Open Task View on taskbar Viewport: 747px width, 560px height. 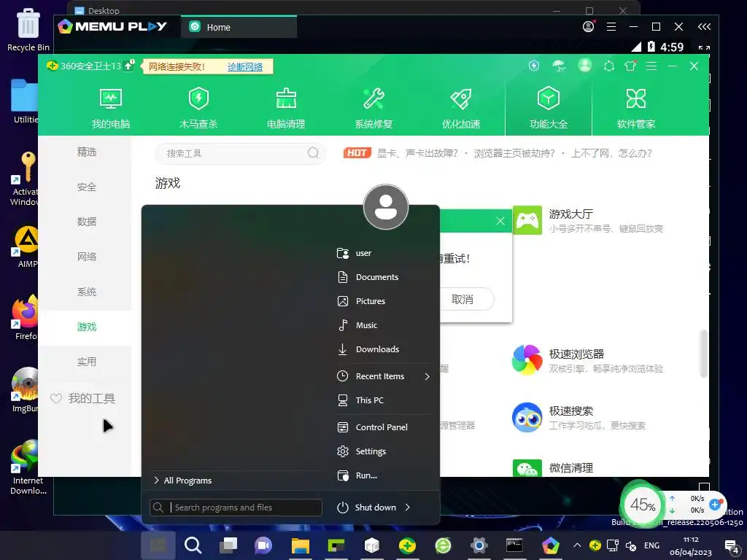[x=228, y=545]
